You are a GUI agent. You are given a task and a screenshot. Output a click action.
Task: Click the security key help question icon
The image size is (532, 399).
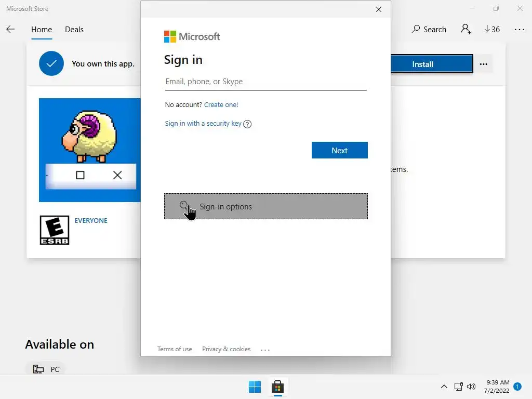point(247,124)
